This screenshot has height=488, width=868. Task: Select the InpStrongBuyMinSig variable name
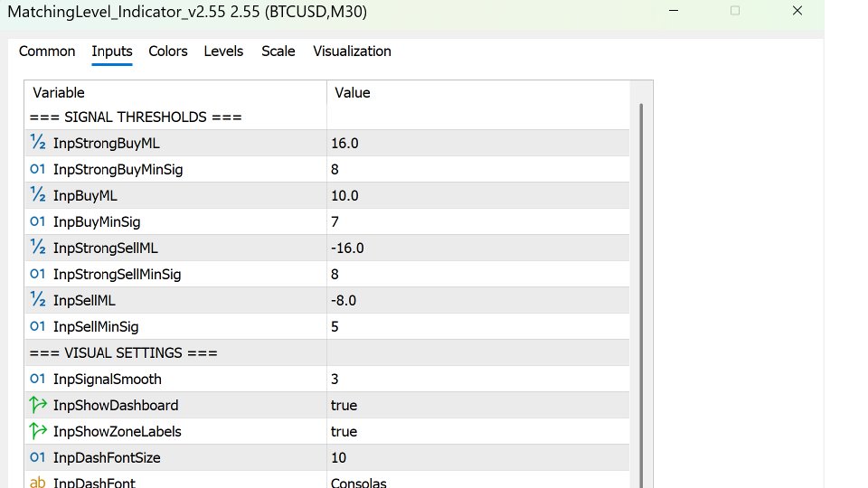click(118, 169)
